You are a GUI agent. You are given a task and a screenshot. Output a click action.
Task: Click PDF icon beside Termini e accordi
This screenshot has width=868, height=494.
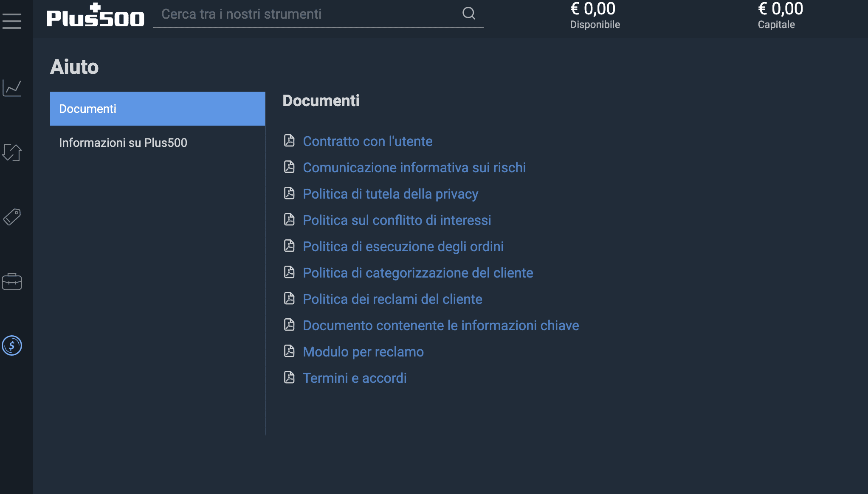click(x=289, y=377)
